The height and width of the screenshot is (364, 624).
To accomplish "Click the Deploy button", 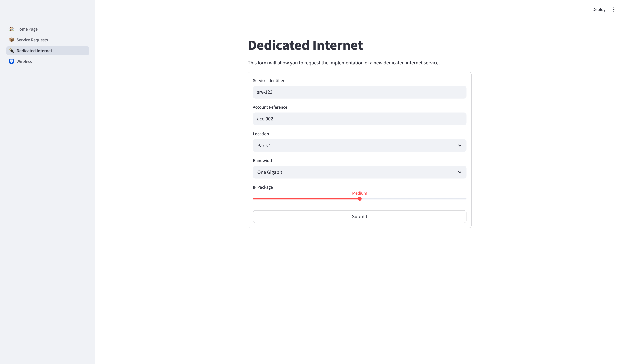I will click(599, 9).
